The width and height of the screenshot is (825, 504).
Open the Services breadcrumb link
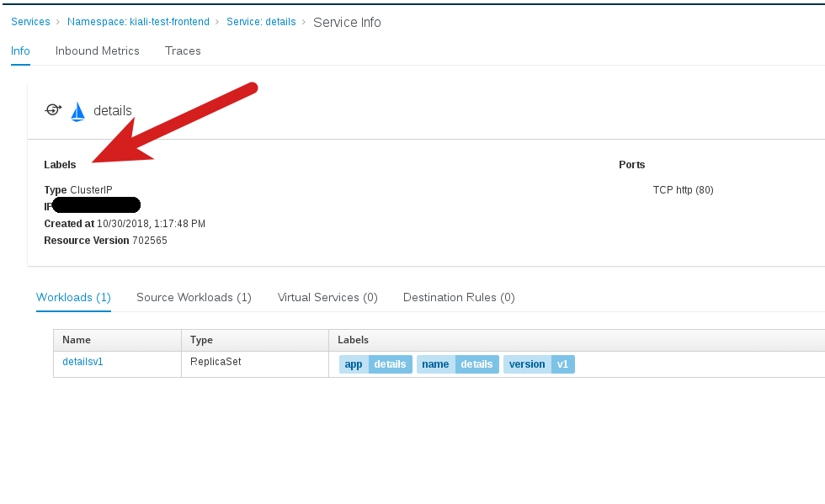point(30,22)
